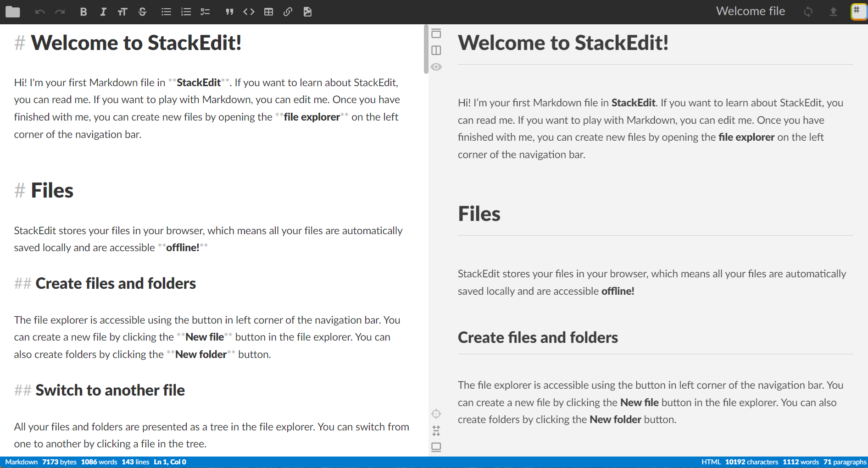Toggle status bar visibility icon
This screenshot has width=868, height=468.
(436, 447)
